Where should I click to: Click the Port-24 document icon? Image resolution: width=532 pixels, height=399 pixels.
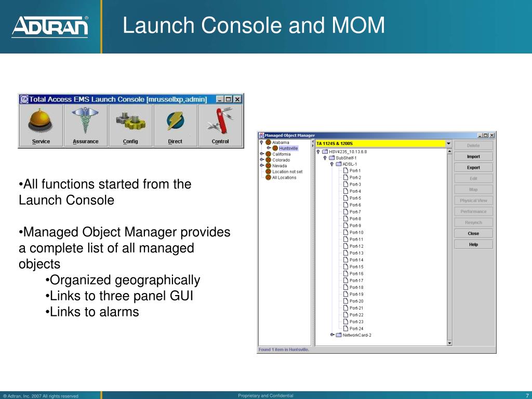tap(345, 328)
